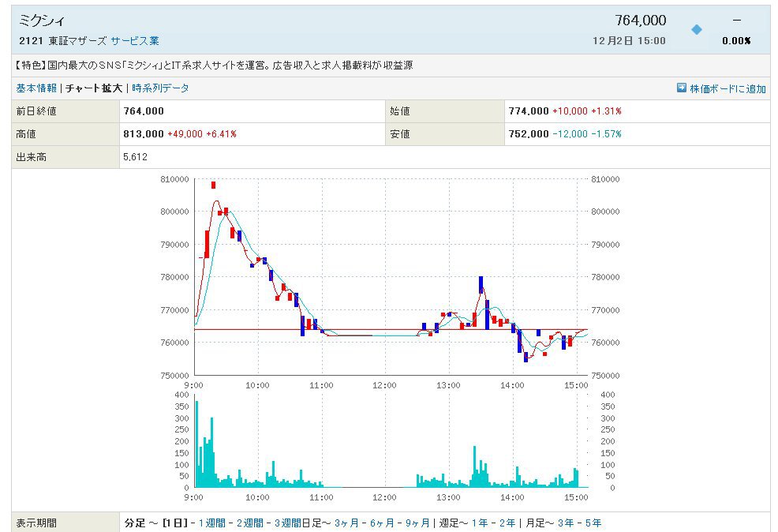Show the 1年 weekly chart

pos(479,523)
